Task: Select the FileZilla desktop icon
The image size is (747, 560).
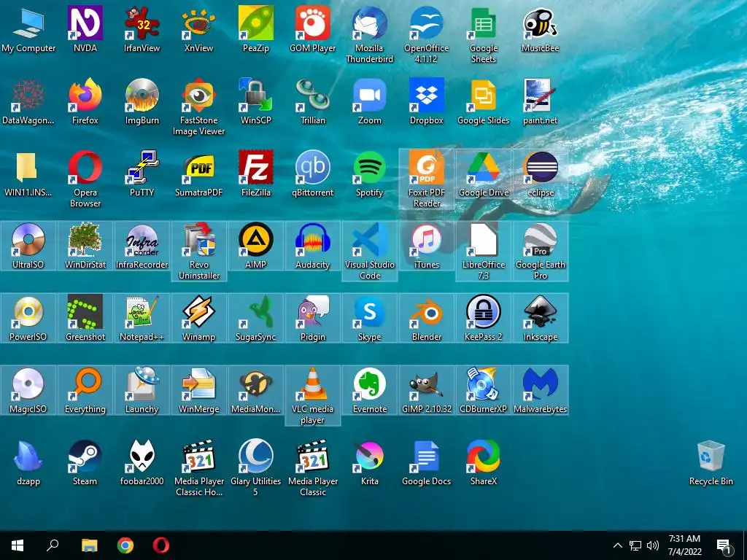Action: click(x=256, y=174)
